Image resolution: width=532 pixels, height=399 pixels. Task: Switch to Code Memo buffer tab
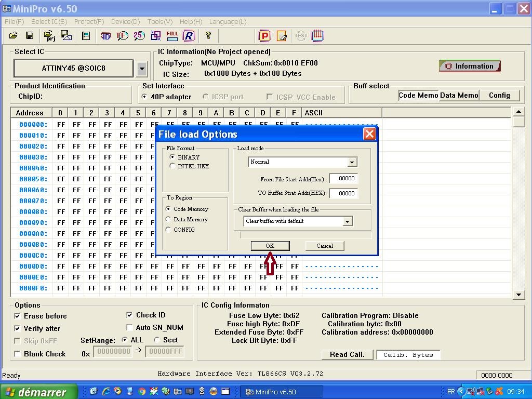[x=419, y=96]
